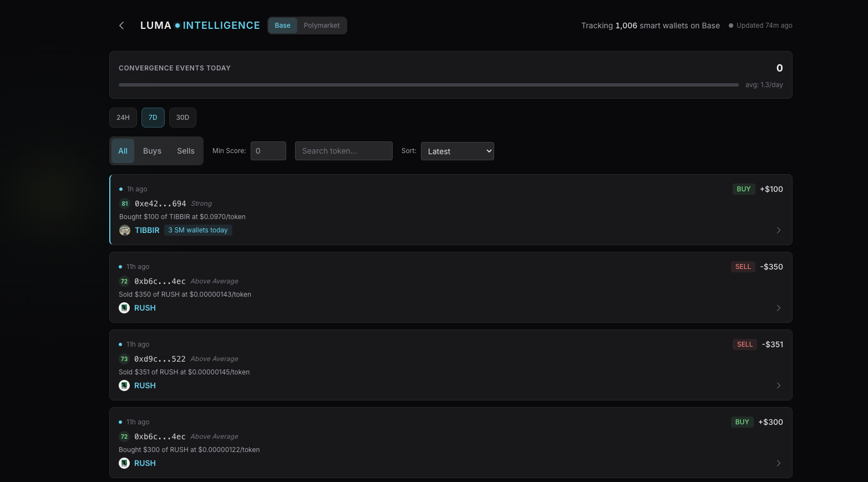Click the RUSH token icon on the buy card
The width and height of the screenshot is (868, 482).
pyautogui.click(x=124, y=463)
